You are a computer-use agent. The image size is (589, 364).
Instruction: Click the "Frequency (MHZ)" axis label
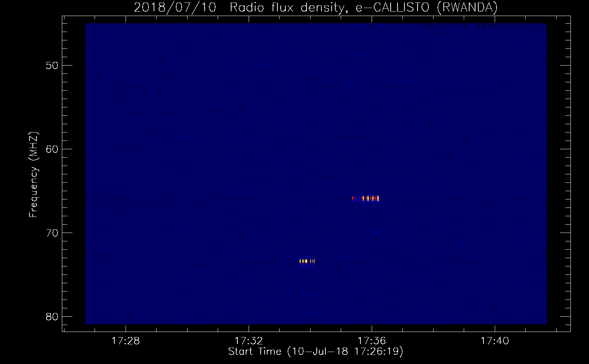point(33,174)
